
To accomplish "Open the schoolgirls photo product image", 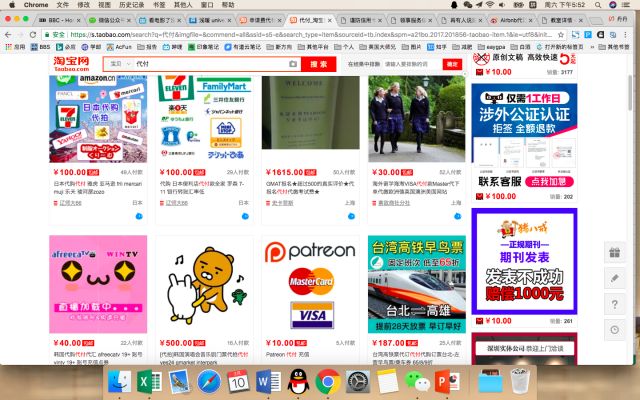I will point(416,119).
